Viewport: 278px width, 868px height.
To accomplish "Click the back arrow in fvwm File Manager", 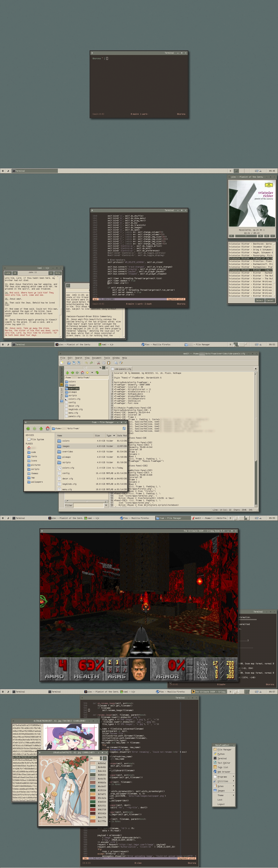I will click(x=28, y=429).
